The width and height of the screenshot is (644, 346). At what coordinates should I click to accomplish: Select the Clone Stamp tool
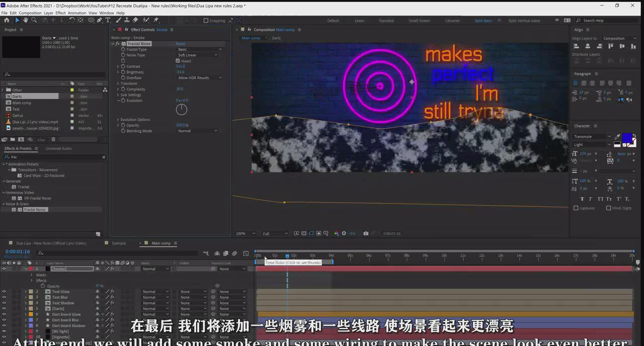pyautogui.click(x=127, y=20)
